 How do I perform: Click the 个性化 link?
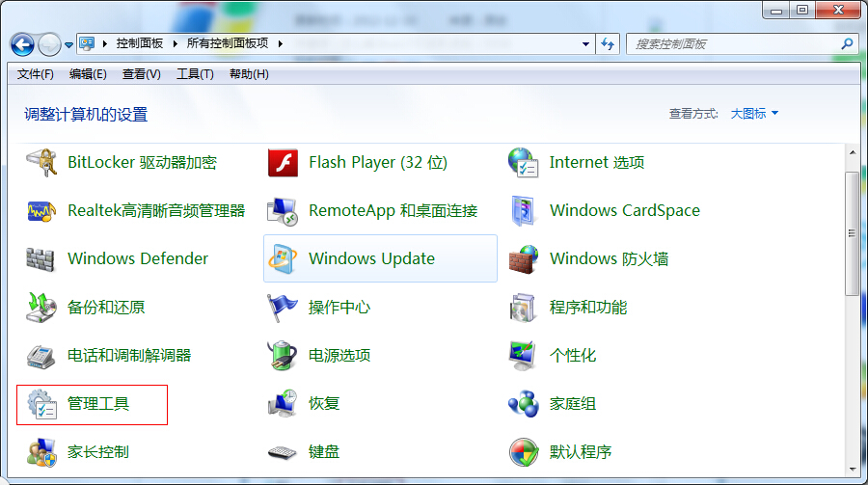click(573, 356)
